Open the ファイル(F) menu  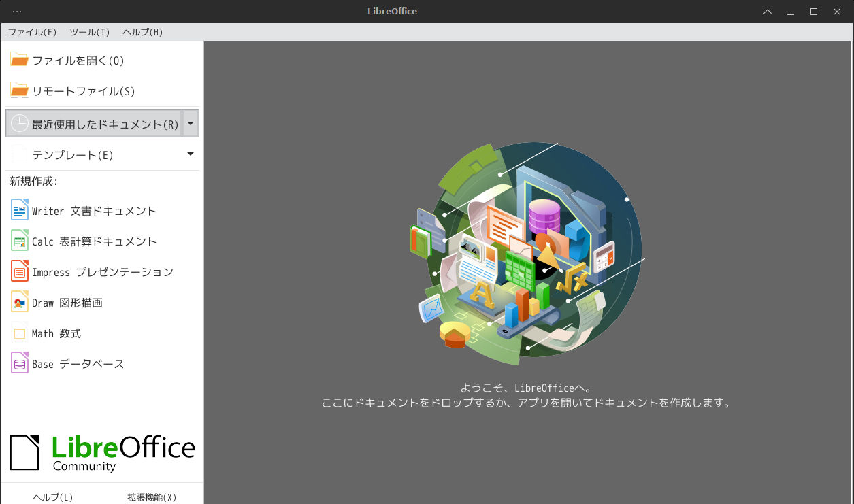tap(32, 32)
